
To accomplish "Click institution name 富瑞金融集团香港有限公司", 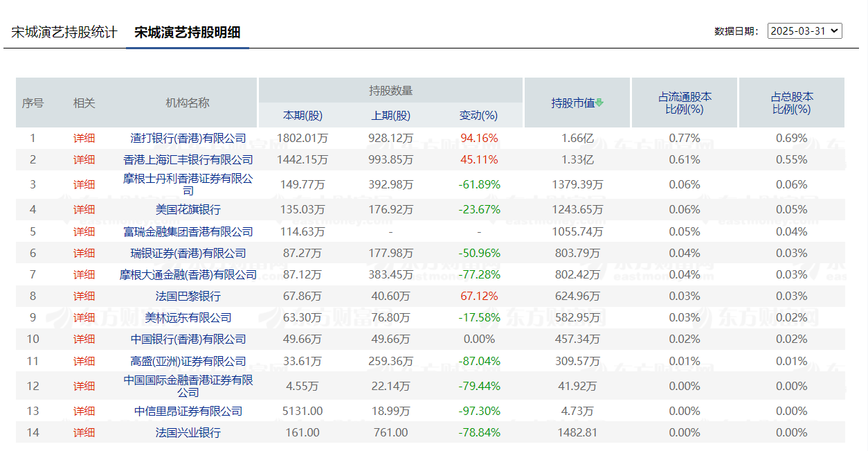I will (188, 231).
